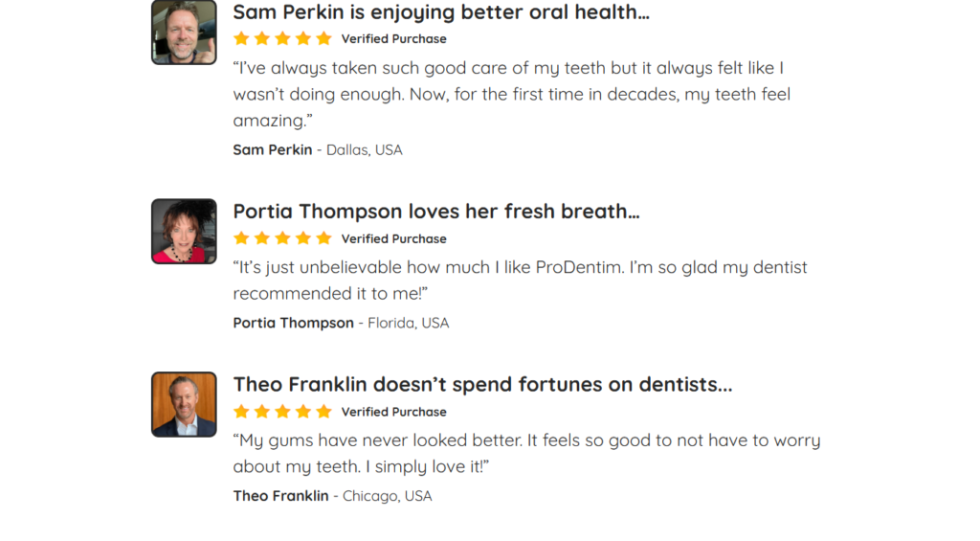Image resolution: width=980 pixels, height=541 pixels.
Task: Click the third star in Theo Franklin's rating
Action: (282, 412)
